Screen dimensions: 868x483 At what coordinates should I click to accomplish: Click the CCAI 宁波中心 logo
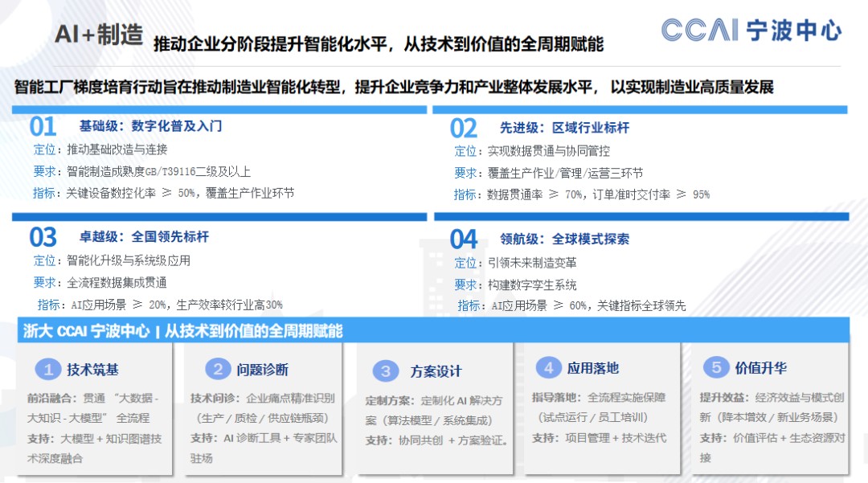click(x=751, y=30)
